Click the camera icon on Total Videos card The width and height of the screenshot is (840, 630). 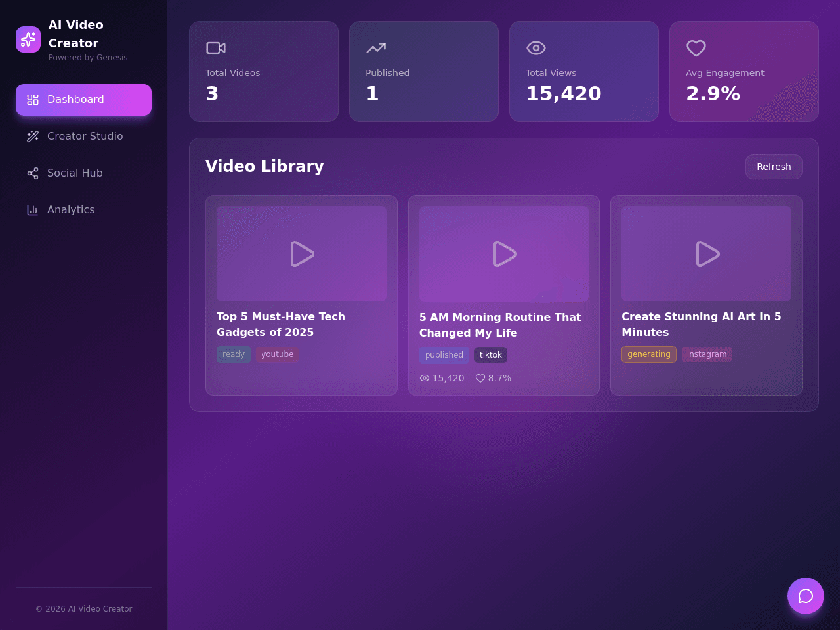pos(216,48)
